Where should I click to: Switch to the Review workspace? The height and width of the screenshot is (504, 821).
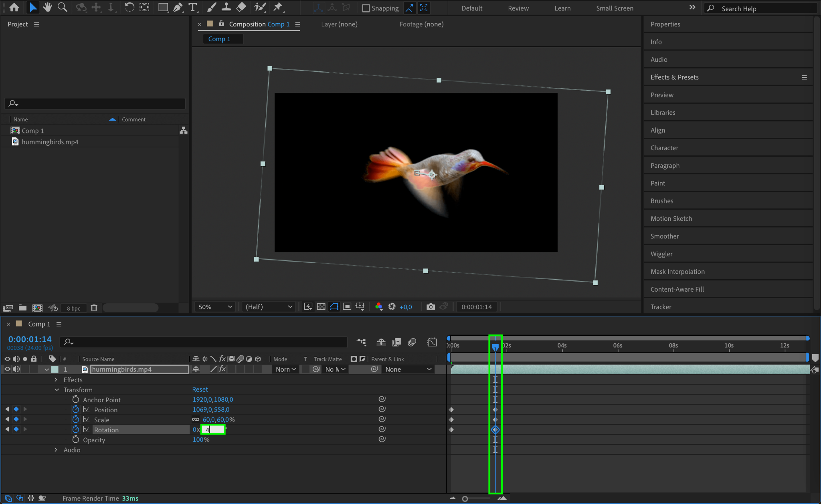coord(518,8)
